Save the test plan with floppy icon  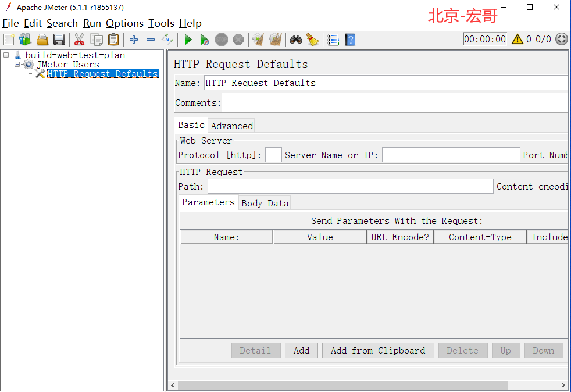[x=59, y=40]
